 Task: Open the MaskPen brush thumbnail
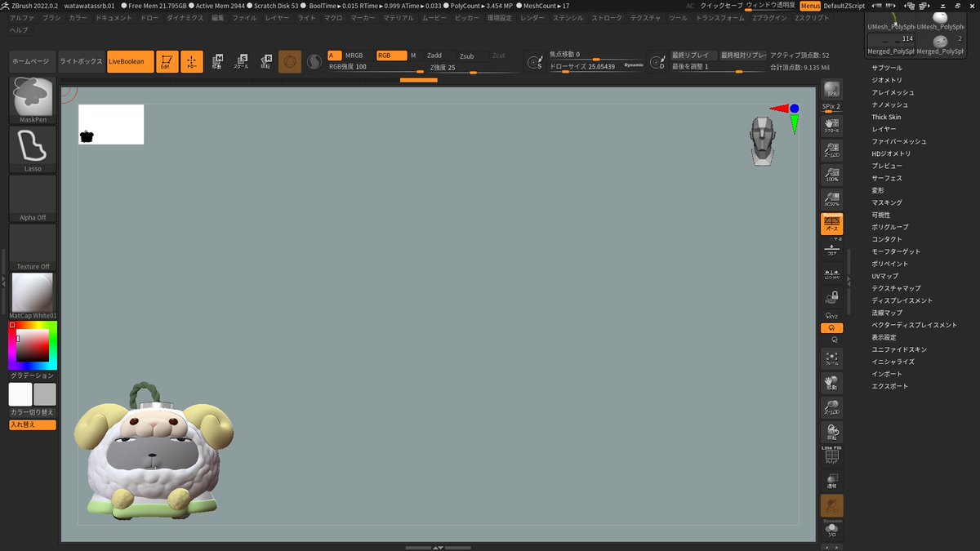coord(33,100)
